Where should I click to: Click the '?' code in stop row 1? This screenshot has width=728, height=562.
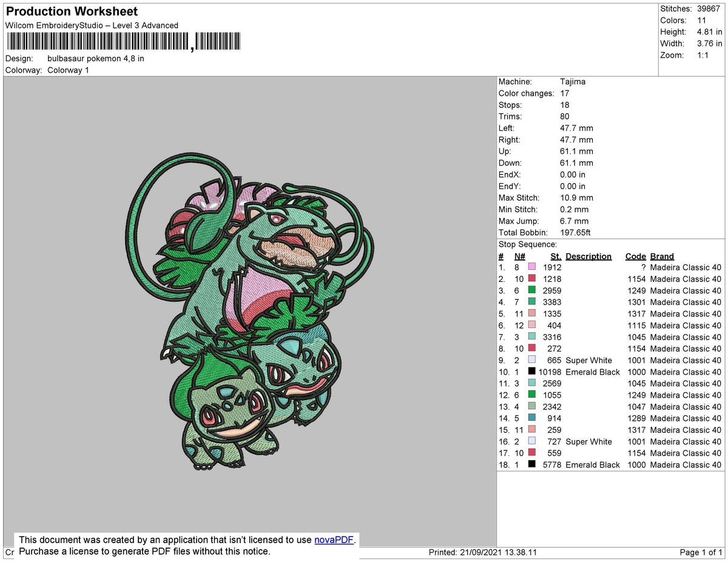tap(642, 267)
